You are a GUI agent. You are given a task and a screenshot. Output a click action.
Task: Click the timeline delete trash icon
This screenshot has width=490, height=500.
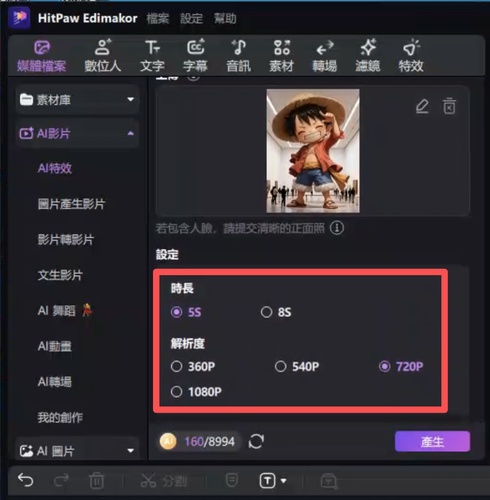tap(97, 480)
